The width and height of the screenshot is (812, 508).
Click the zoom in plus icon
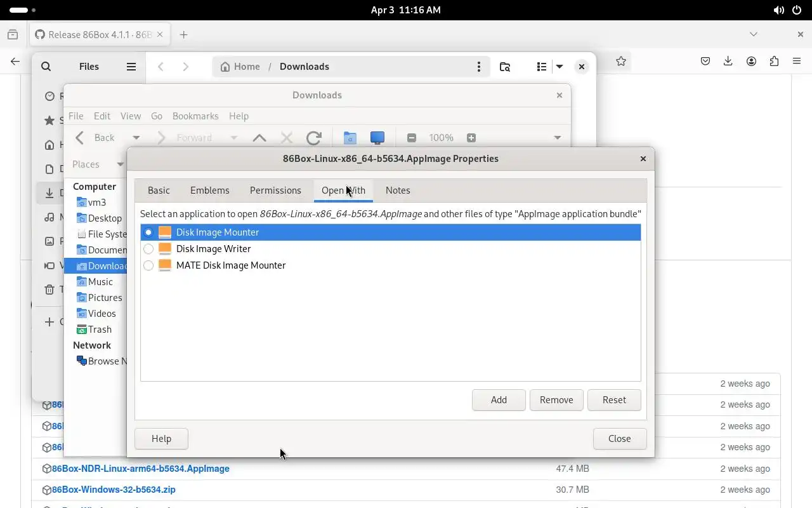(x=471, y=138)
